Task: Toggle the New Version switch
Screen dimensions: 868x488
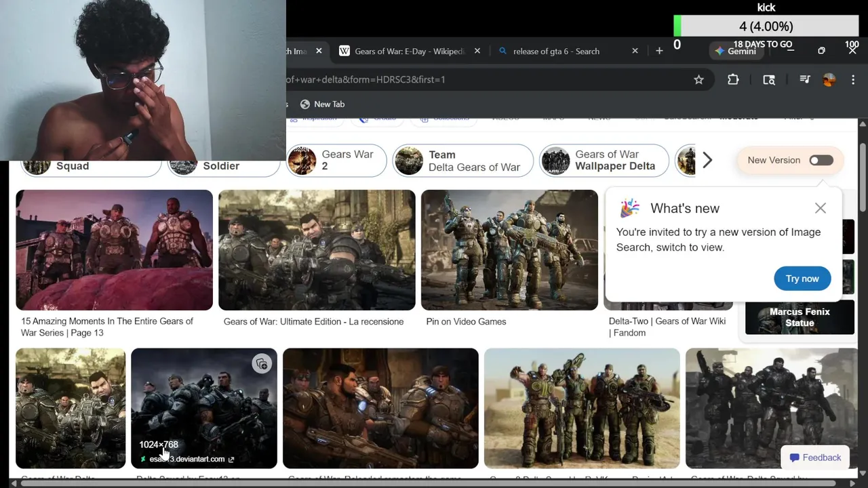Action: point(821,160)
